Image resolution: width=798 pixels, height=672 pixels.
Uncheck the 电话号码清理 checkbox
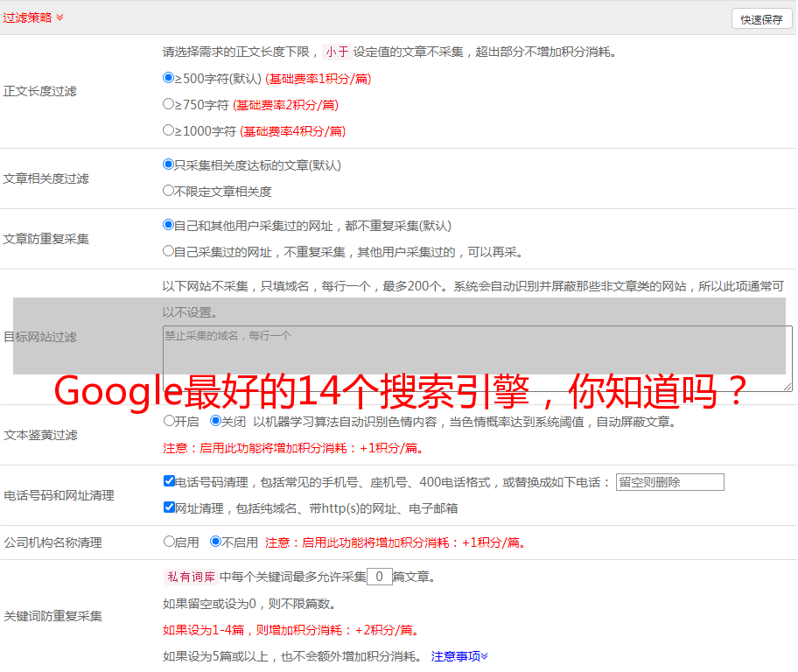pyautogui.click(x=170, y=481)
